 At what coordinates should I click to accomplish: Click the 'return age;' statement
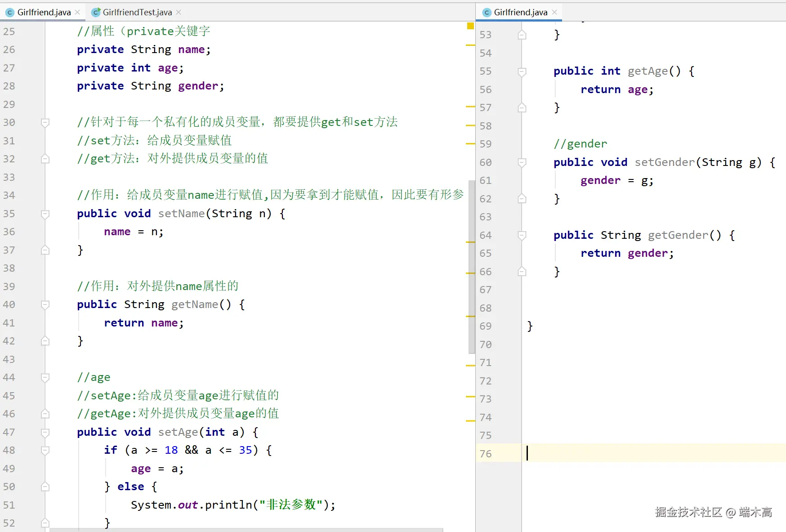click(617, 89)
